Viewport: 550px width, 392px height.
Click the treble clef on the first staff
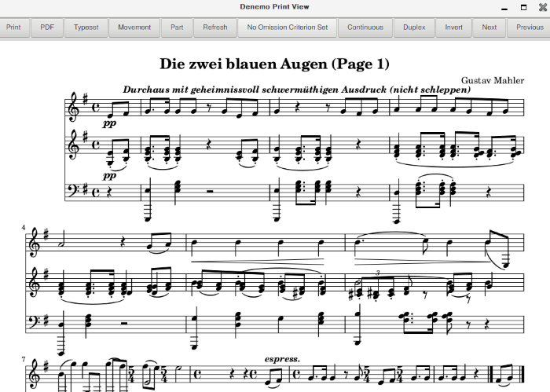tap(73, 108)
